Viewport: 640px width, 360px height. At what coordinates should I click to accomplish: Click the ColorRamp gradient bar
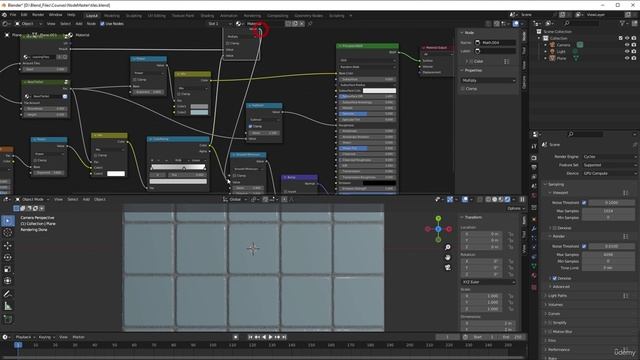[178, 167]
